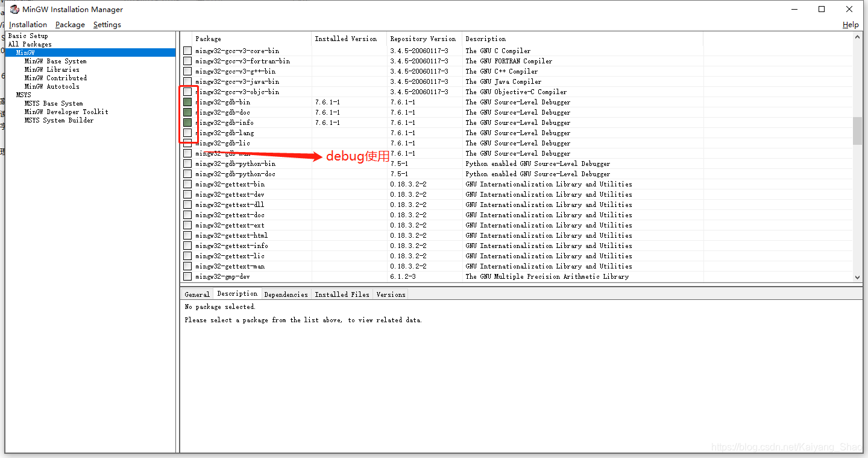Viewport: 868px width, 458px height.
Task: Select Basic Setup in the tree
Action: coord(28,36)
